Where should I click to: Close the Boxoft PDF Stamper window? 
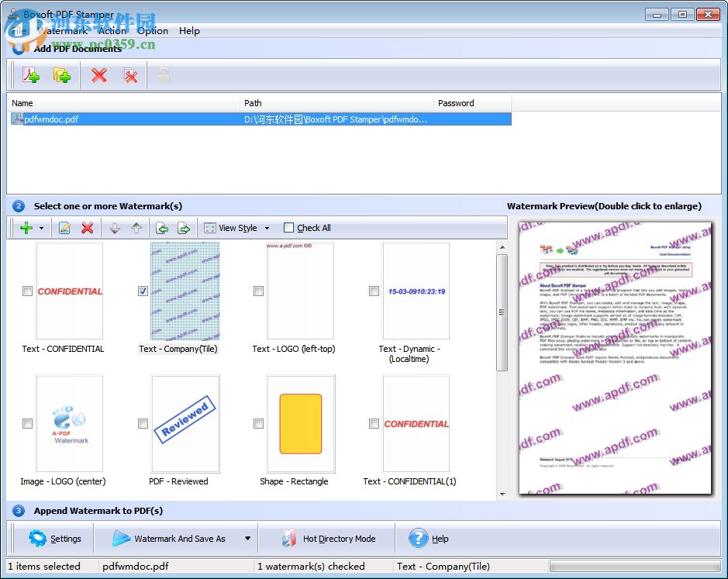click(708, 15)
